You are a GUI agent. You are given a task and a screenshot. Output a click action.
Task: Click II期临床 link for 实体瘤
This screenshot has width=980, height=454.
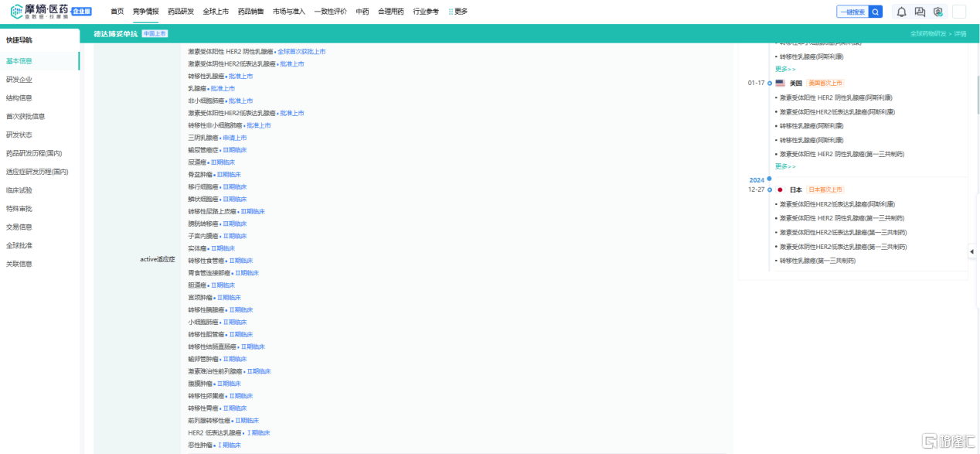click(223, 248)
